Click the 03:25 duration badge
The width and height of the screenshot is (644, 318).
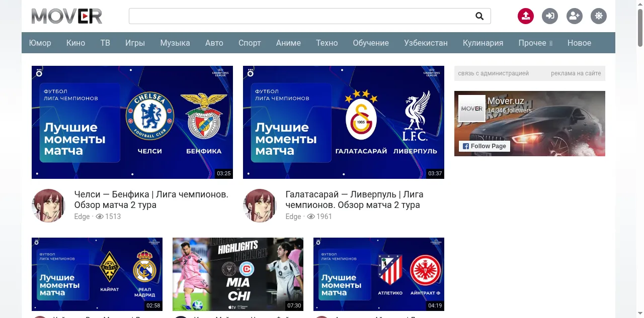[224, 173]
